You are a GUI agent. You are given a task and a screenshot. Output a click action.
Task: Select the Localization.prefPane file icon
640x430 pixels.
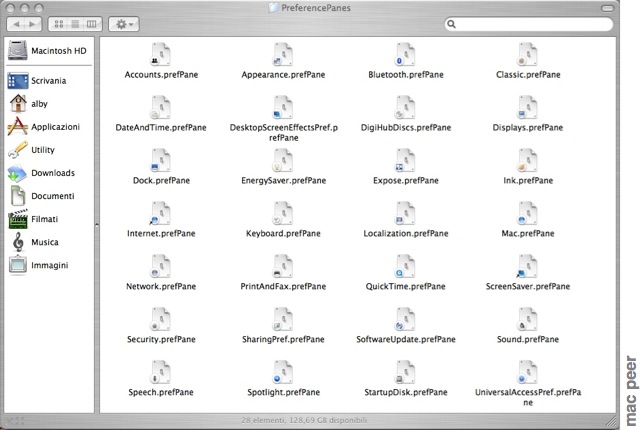(405, 213)
